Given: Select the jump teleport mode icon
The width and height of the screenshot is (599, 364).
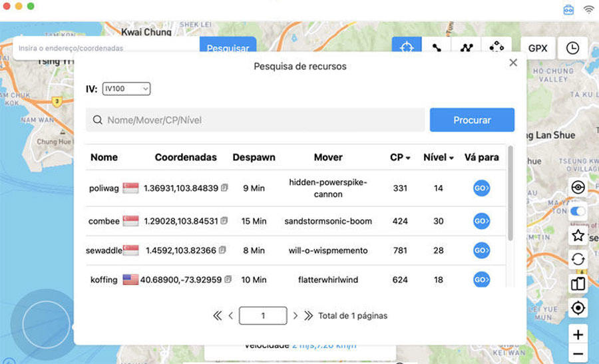Looking at the screenshot, I should point(496,48).
